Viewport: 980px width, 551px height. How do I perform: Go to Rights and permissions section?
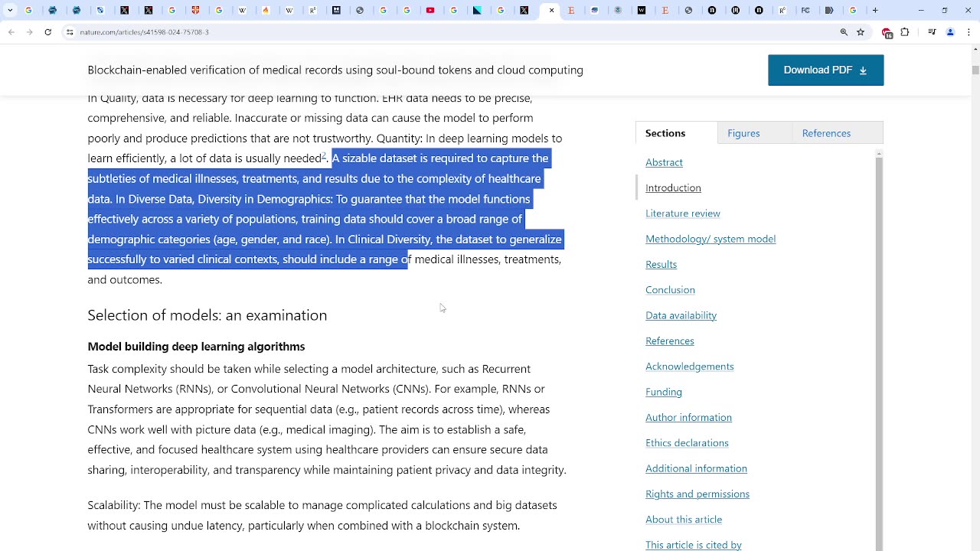[697, 494]
